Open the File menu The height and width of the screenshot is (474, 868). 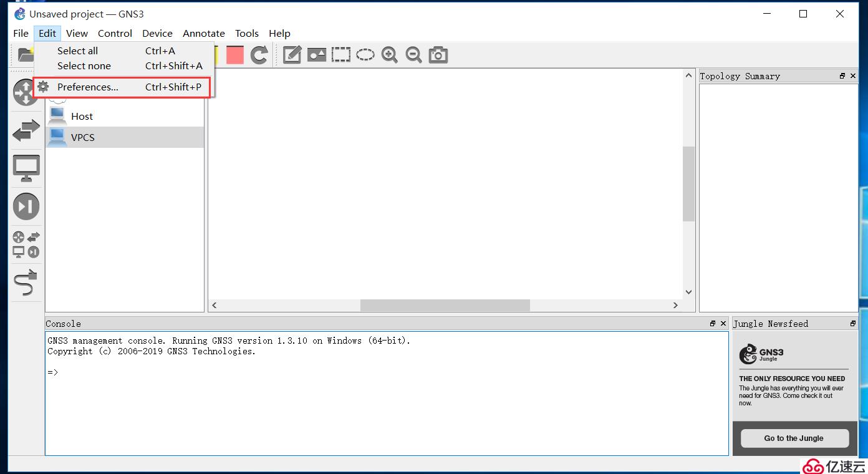[21, 33]
